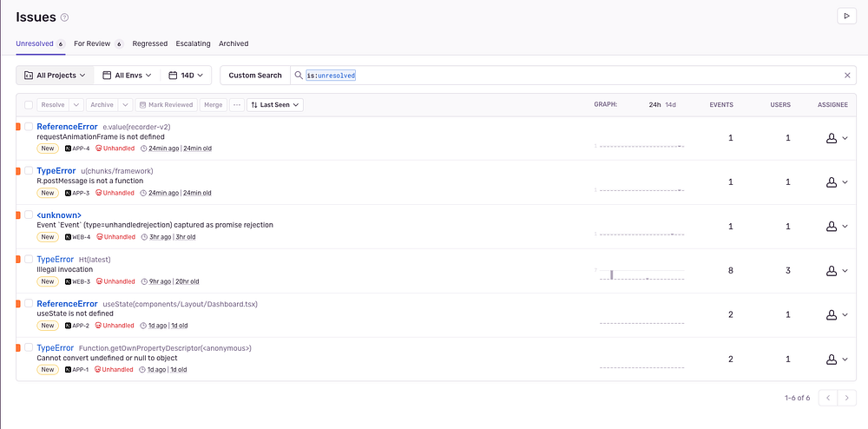Expand the All Envs filter
This screenshot has width=868, height=429.
(x=127, y=76)
